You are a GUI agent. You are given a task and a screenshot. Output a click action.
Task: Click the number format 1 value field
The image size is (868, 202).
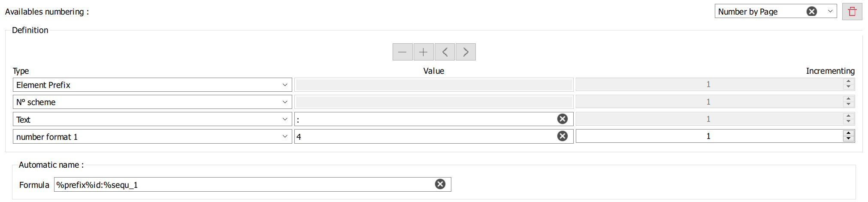coord(425,136)
